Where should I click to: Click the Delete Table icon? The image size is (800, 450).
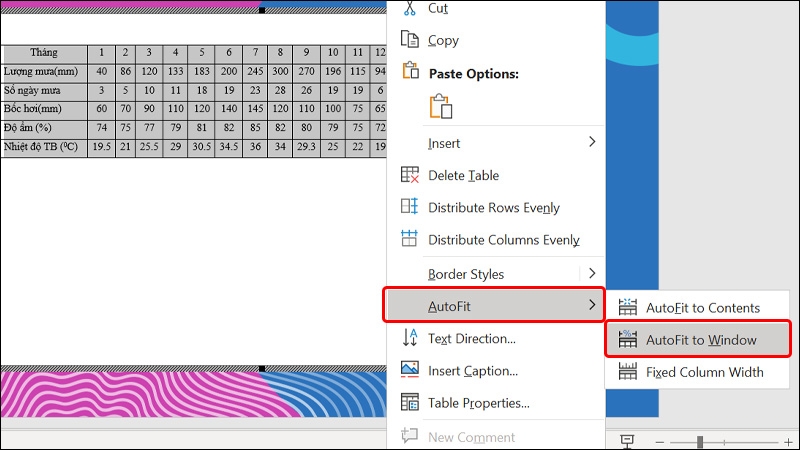[x=410, y=175]
